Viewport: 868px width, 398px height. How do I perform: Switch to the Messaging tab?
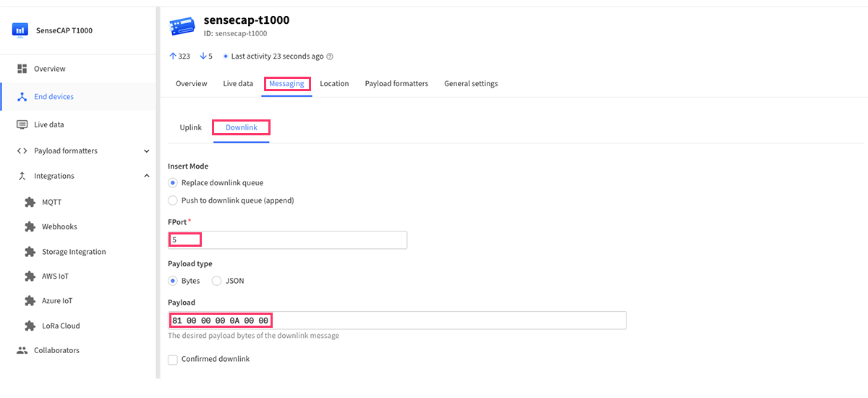(286, 84)
